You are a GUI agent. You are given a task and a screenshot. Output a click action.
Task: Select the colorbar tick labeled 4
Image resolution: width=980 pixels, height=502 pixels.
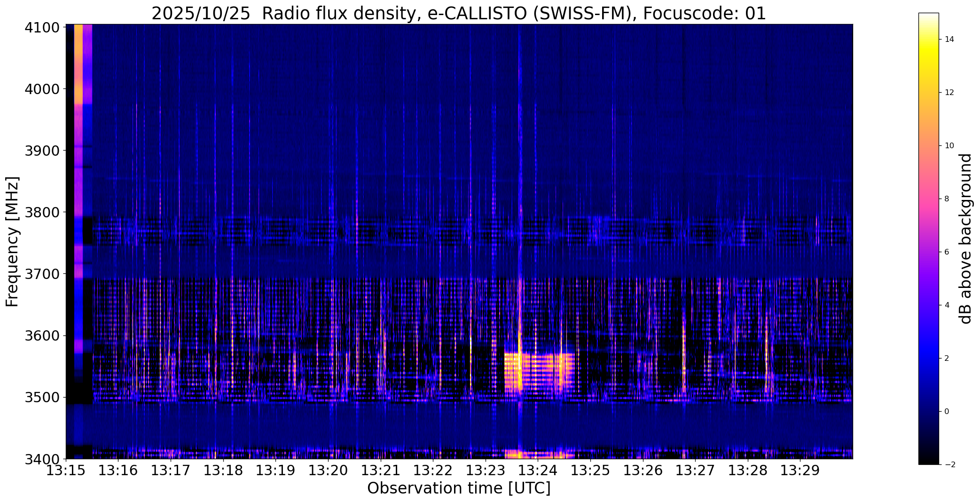point(947,305)
